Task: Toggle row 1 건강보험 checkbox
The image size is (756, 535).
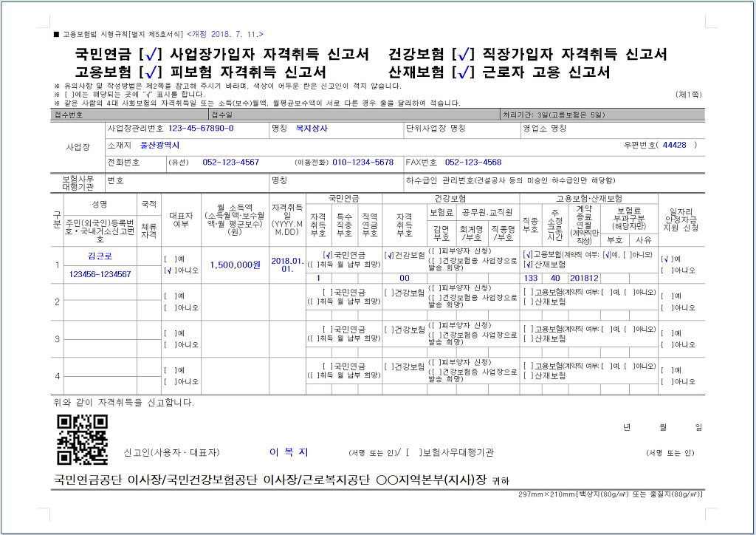Action: tap(390, 255)
